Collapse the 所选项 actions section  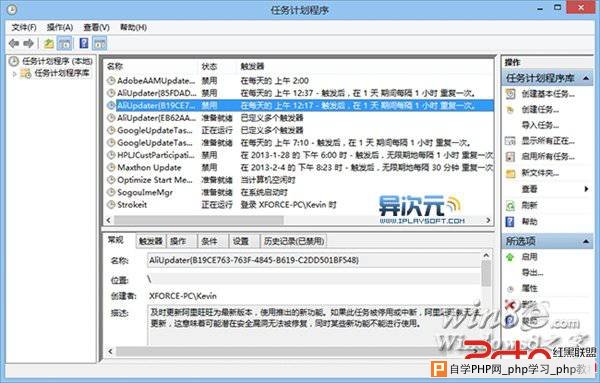point(585,241)
